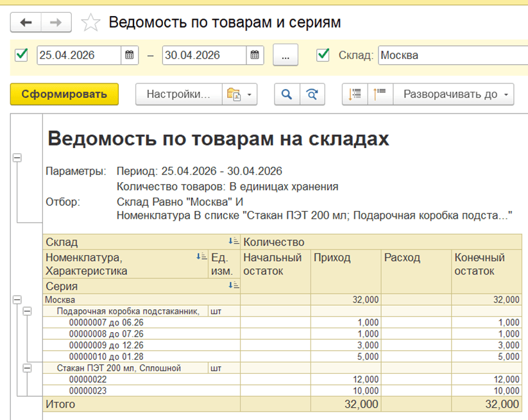528x420 pixels.
Task: Click the magnifier search icon
Action: [x=287, y=94]
